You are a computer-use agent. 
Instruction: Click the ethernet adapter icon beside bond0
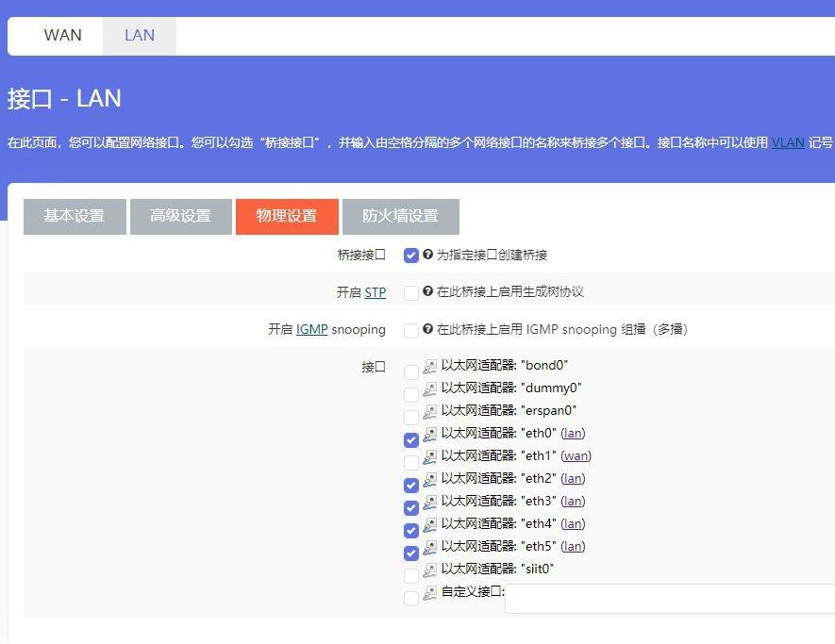pyautogui.click(x=430, y=366)
